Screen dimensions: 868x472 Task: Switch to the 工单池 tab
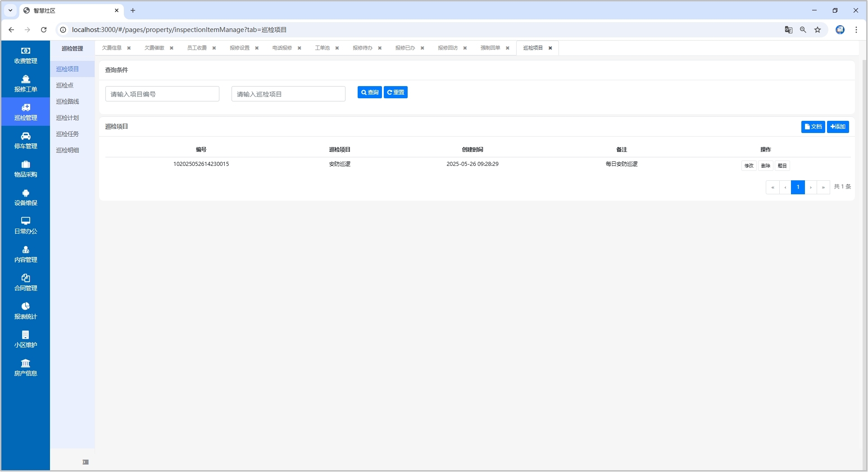322,48
